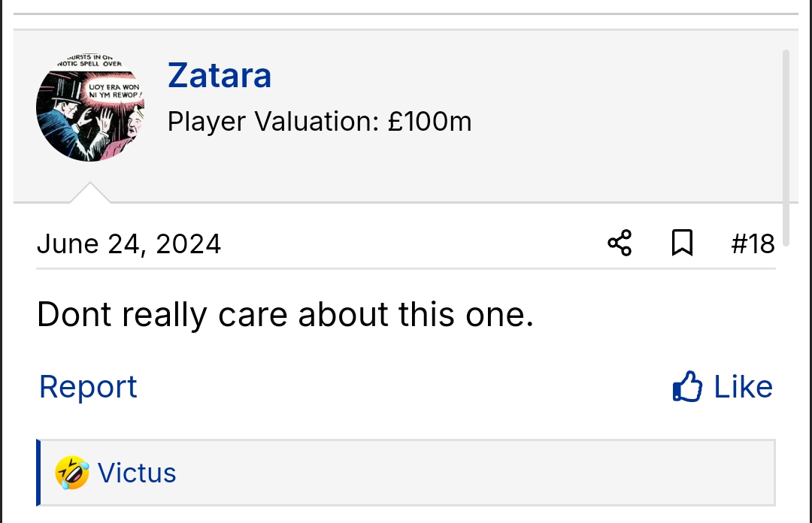Click the blue left border of the reactions bar
Screen dimensions: 812x523
coord(38,473)
